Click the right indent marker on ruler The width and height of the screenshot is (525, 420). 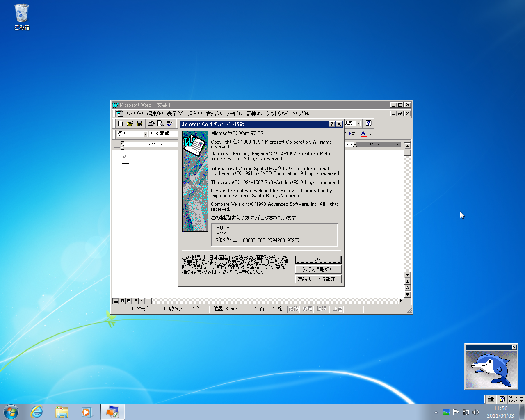(x=355, y=146)
